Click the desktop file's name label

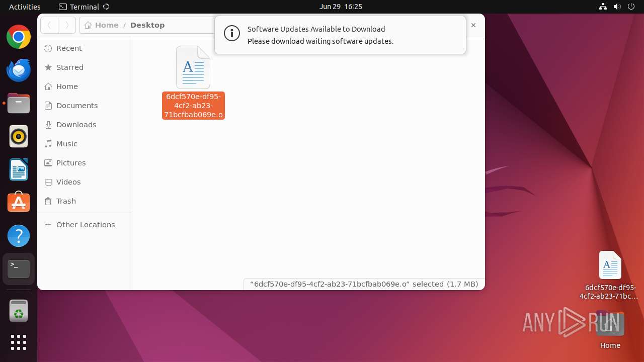point(610,292)
